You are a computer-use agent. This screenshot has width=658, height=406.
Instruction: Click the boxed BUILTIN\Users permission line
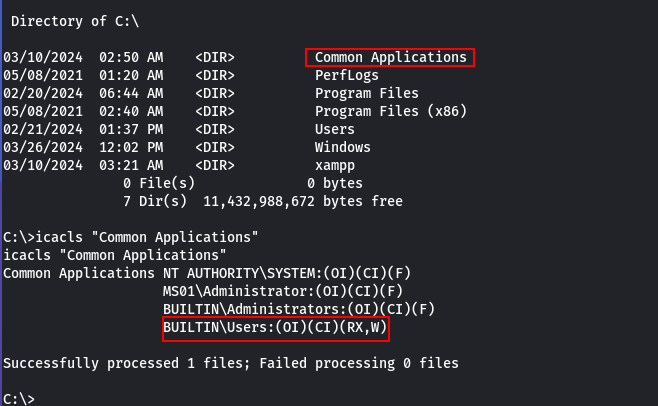[x=276, y=328]
